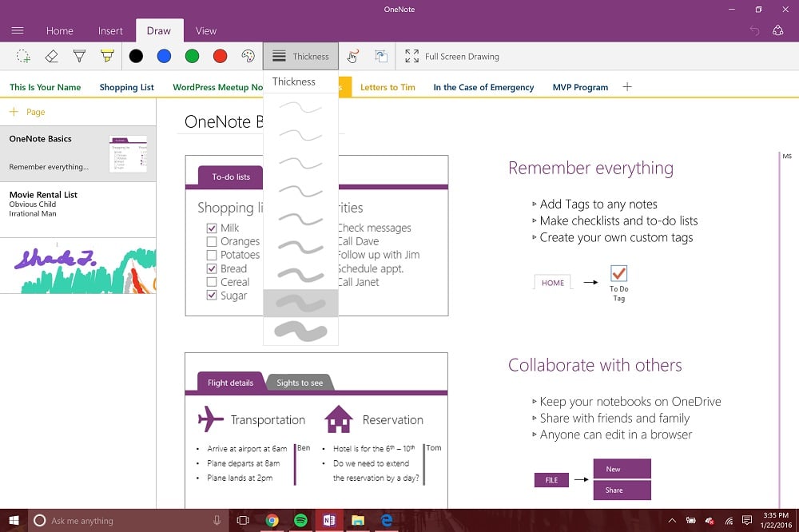
Task: Click the To Do Tag checkbox icon
Action: (x=618, y=273)
